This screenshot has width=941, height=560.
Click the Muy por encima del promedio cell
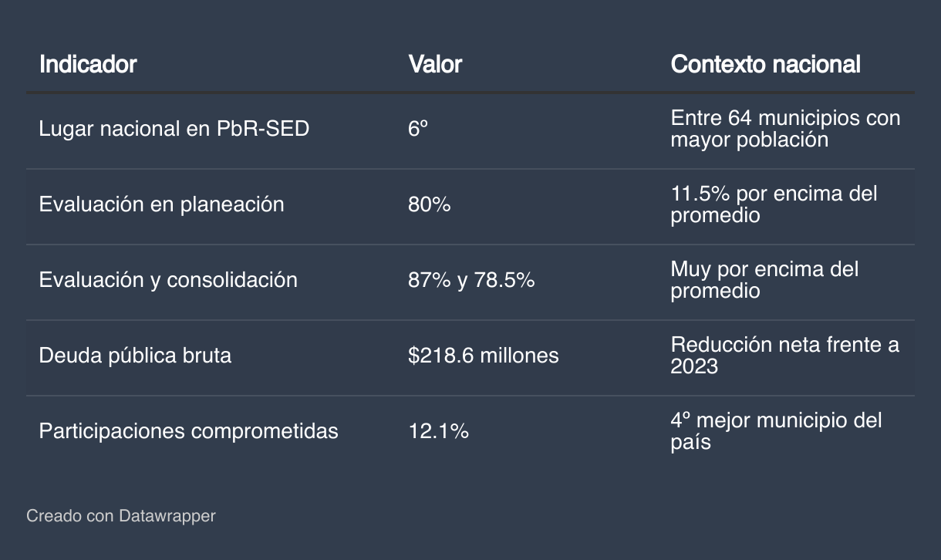pyautogui.click(x=764, y=280)
